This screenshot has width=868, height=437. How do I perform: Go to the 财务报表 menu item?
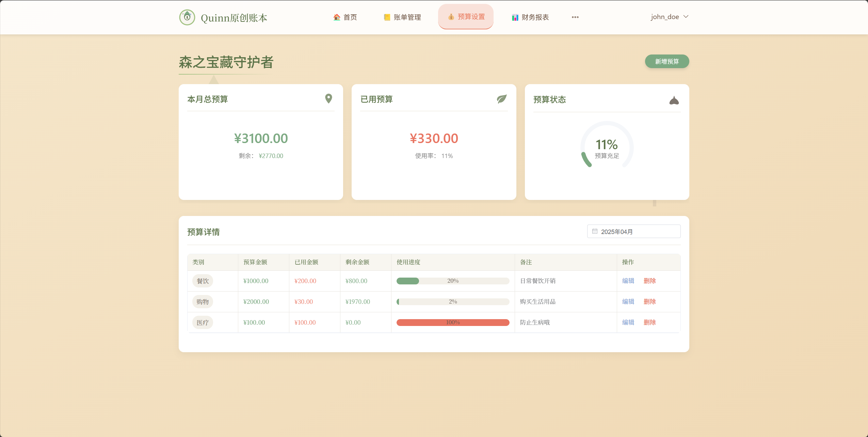[535, 17]
